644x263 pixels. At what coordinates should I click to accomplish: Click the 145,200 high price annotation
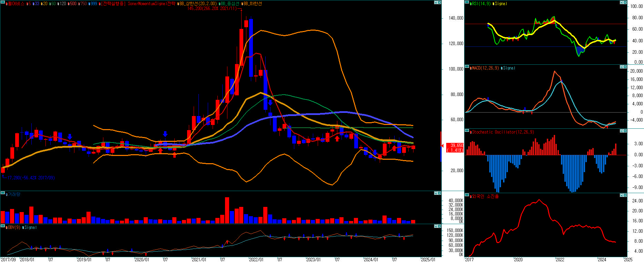pyautogui.click(x=212, y=9)
